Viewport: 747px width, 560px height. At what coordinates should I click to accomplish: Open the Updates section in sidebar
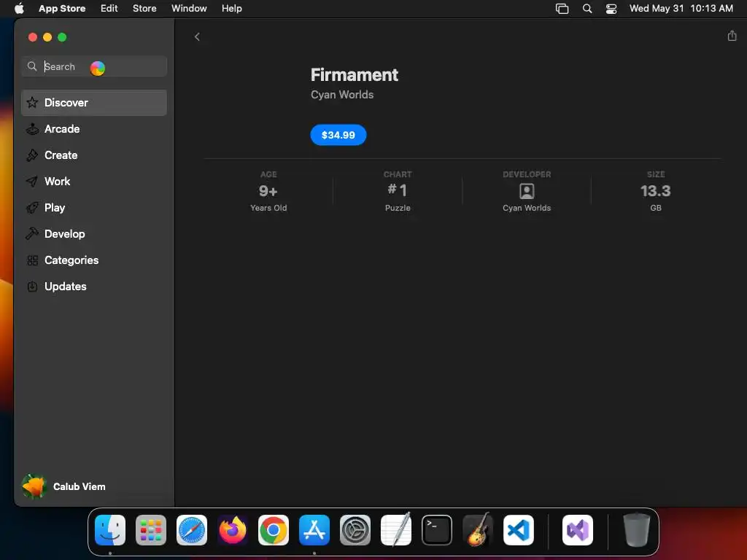click(x=94, y=286)
